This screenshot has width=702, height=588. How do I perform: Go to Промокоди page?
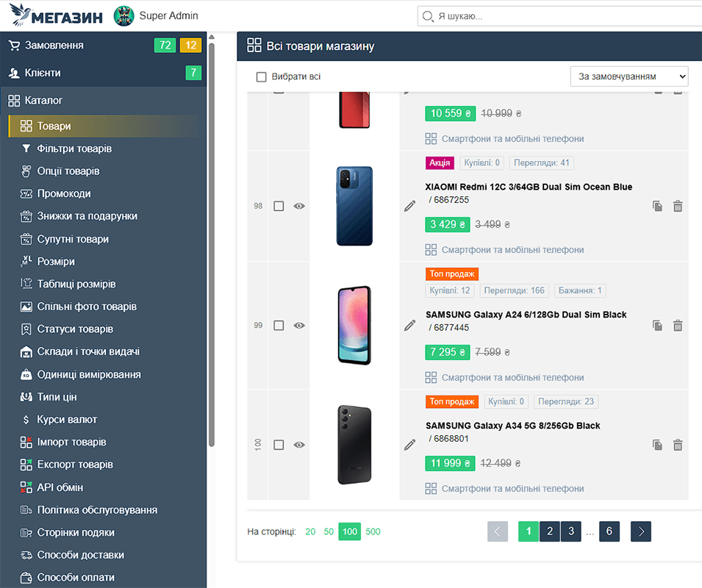tap(63, 193)
